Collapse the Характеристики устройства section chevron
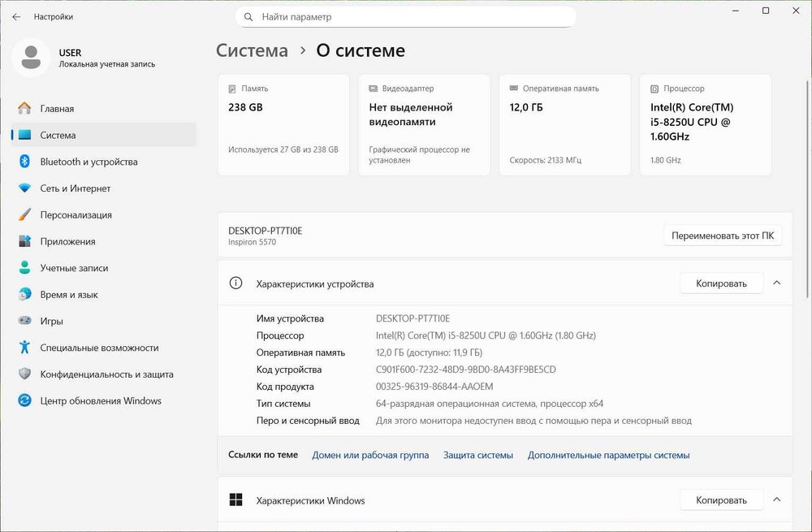This screenshot has height=532, width=812. (776, 283)
